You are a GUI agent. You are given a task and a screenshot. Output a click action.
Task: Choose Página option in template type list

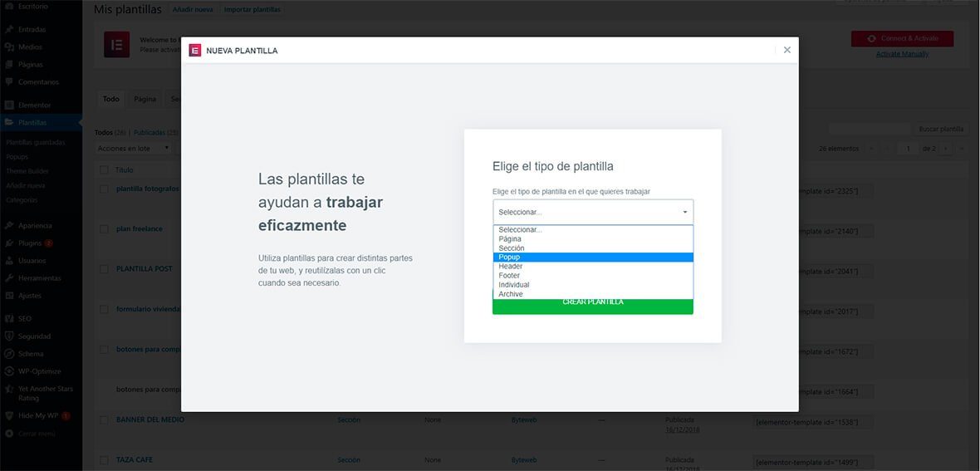[592, 239]
